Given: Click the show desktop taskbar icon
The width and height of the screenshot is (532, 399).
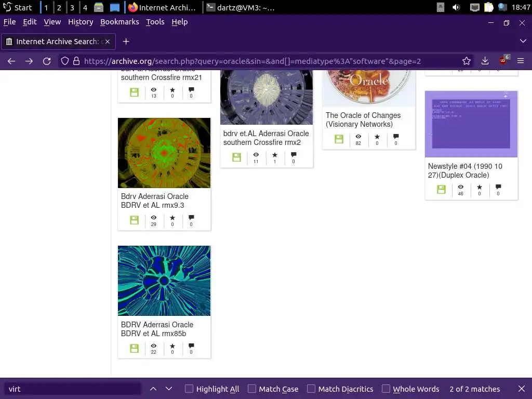Looking at the screenshot, I should 115,7.
